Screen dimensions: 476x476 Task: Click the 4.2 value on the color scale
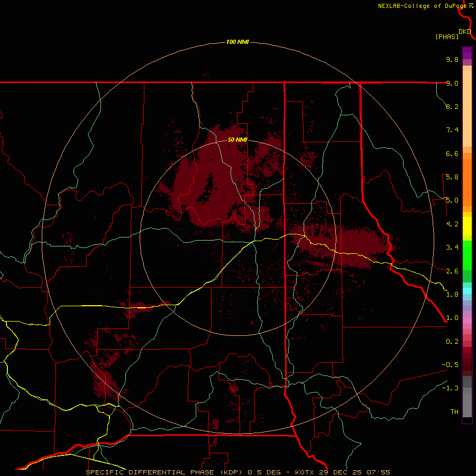coord(452,224)
